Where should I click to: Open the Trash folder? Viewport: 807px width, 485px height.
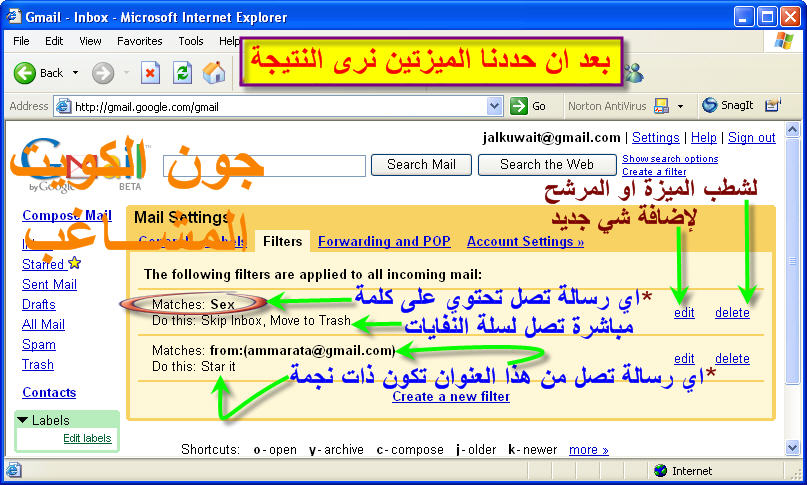tap(38, 365)
